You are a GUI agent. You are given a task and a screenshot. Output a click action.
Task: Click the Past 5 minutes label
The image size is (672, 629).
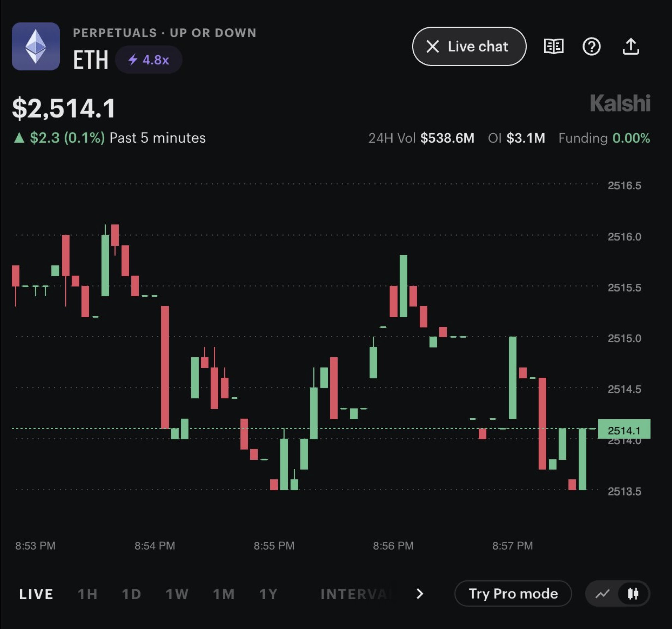(157, 138)
